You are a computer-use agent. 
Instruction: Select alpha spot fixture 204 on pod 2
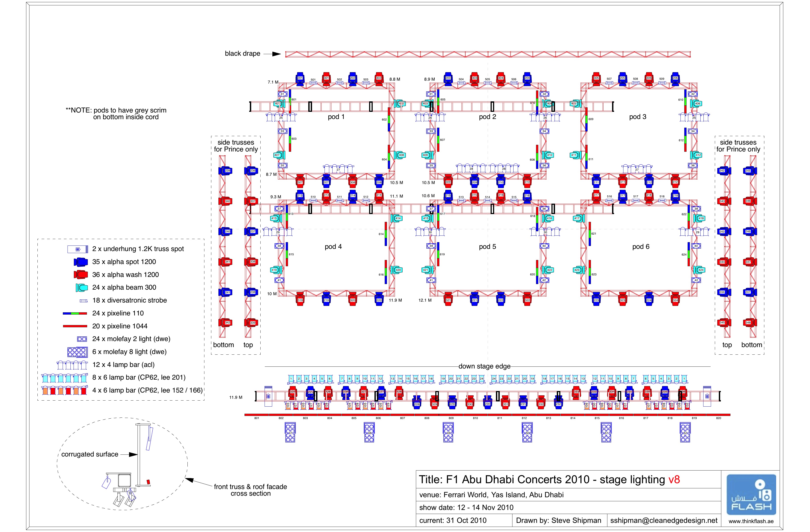[x=527, y=79]
